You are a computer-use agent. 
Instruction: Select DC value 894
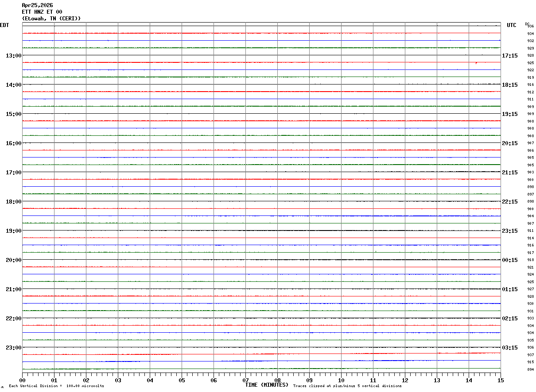click(x=530, y=369)
